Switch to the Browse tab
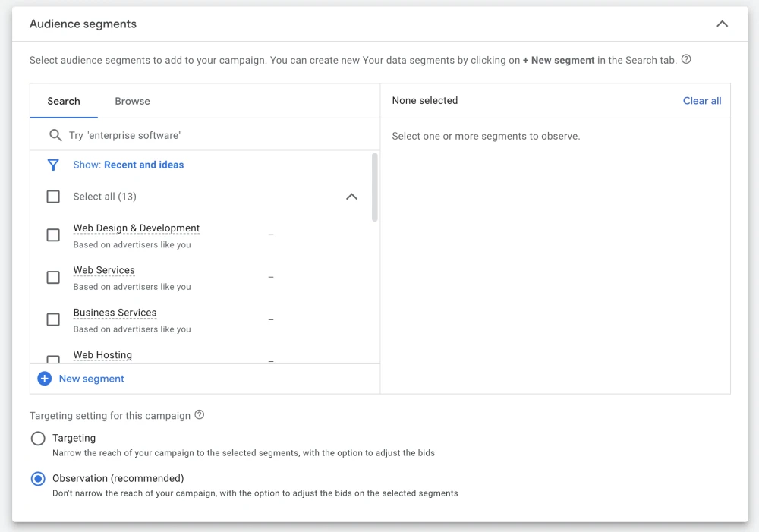The width and height of the screenshot is (759, 532). tap(132, 101)
